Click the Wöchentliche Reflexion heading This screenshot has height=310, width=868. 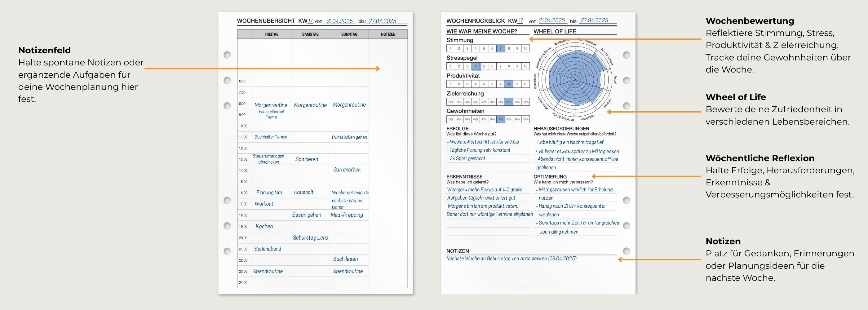pyautogui.click(x=760, y=158)
